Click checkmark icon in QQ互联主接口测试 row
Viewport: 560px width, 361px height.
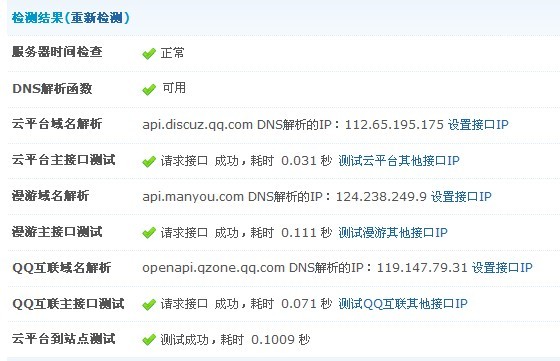[149, 304]
